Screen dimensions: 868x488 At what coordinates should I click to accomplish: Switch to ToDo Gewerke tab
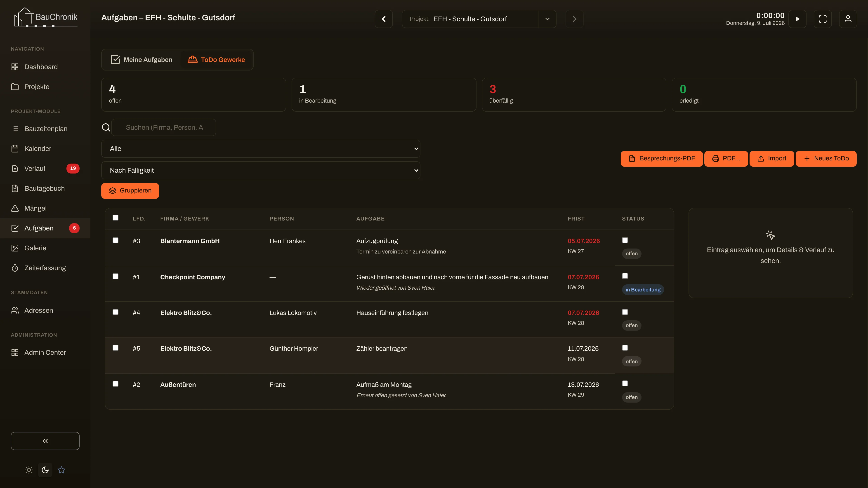click(x=216, y=60)
